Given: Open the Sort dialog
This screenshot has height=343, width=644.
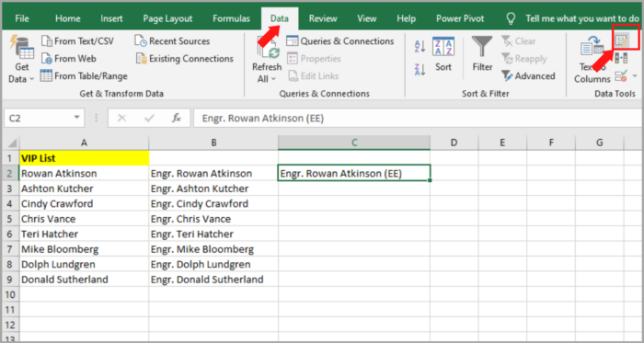Looking at the screenshot, I should coord(443,53).
